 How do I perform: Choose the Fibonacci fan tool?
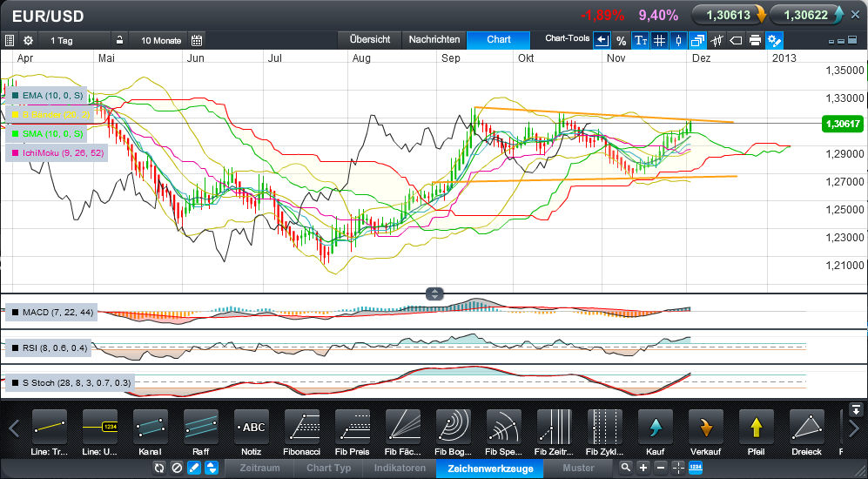403,428
